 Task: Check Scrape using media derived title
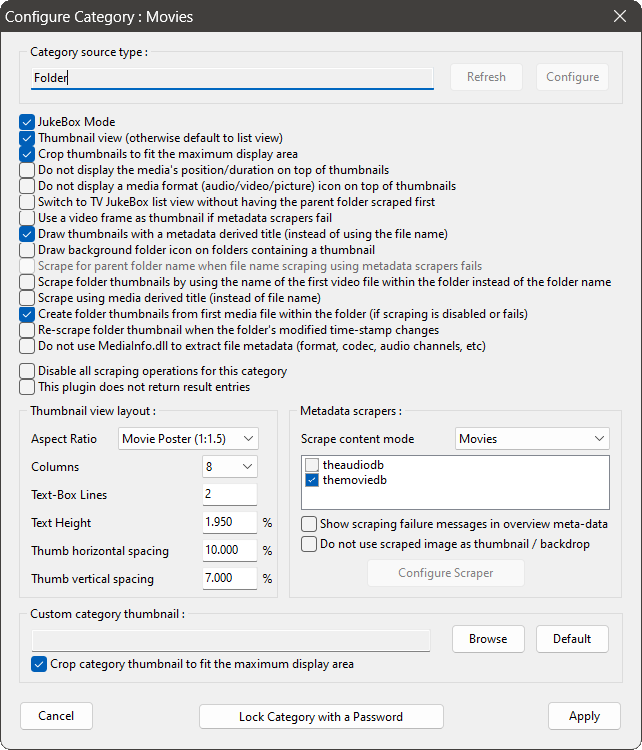pos(27,298)
